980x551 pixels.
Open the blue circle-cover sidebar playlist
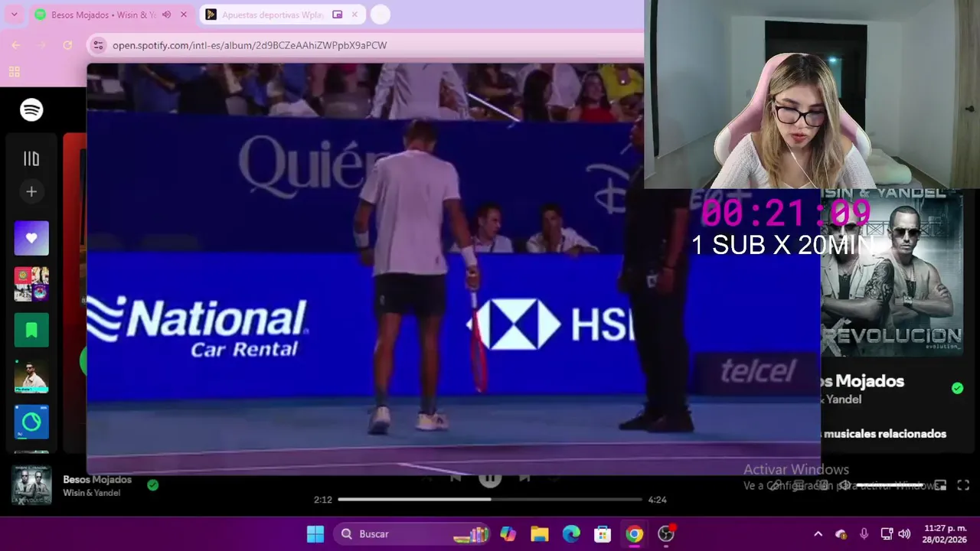coord(31,422)
